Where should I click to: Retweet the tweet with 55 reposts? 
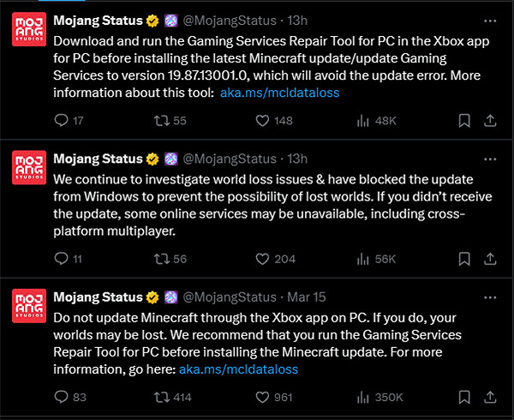[x=160, y=120]
